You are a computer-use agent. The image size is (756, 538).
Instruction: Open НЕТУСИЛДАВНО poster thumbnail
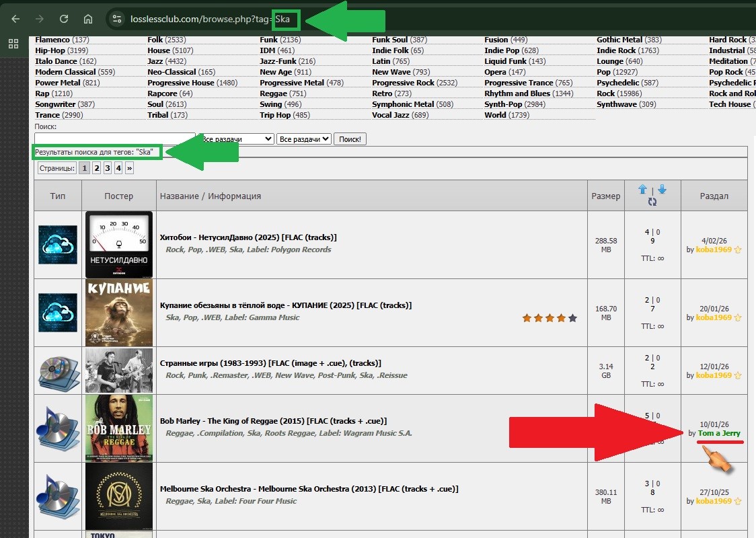coord(119,244)
